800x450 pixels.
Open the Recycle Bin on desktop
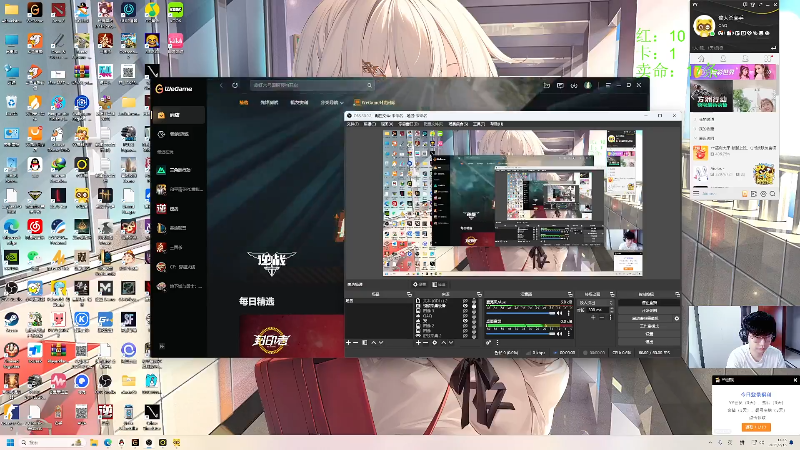pyautogui.click(x=11, y=102)
